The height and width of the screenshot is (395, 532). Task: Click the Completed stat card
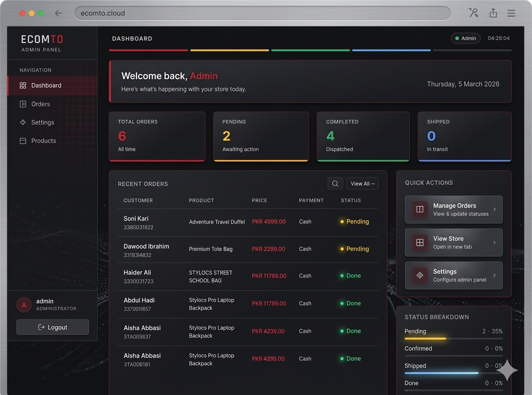tap(363, 136)
